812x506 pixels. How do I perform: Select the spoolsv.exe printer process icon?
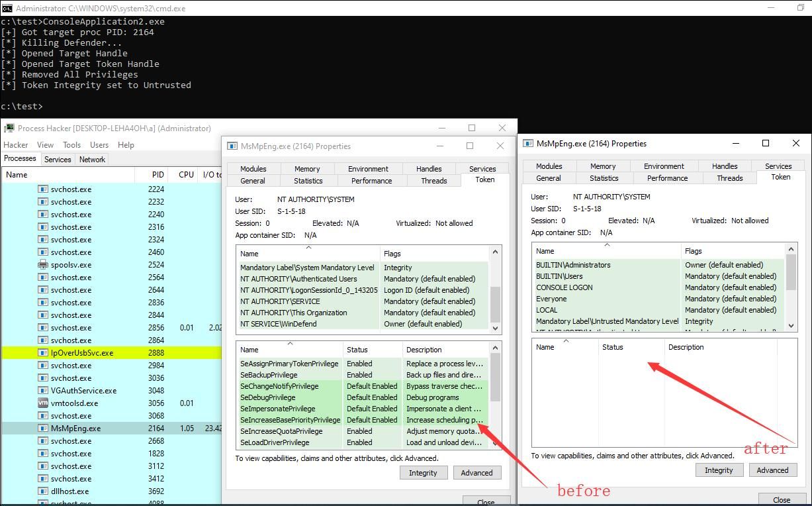pyautogui.click(x=43, y=265)
